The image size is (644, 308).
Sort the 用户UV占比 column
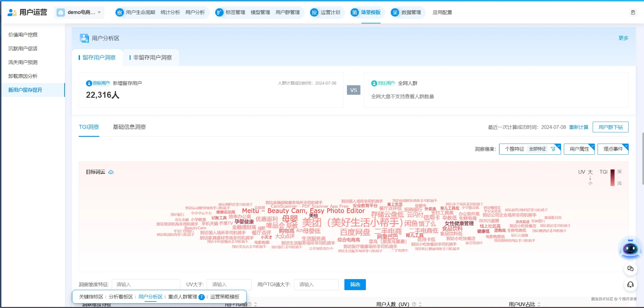[539, 304]
